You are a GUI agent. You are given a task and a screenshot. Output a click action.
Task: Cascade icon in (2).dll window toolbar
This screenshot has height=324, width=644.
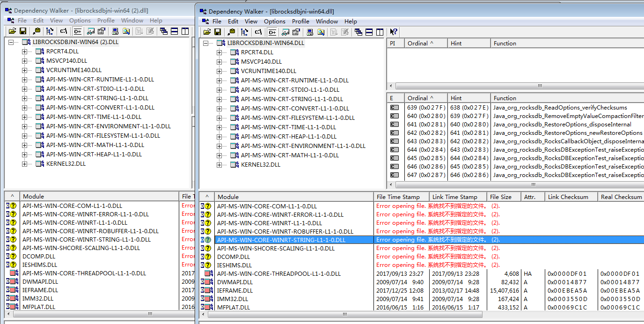164,31
